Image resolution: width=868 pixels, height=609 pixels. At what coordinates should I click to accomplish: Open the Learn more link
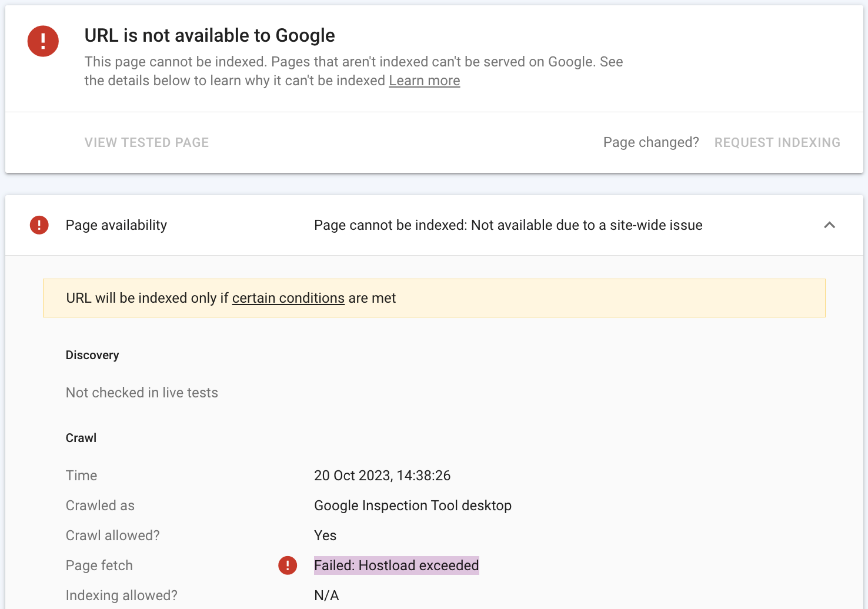(424, 81)
